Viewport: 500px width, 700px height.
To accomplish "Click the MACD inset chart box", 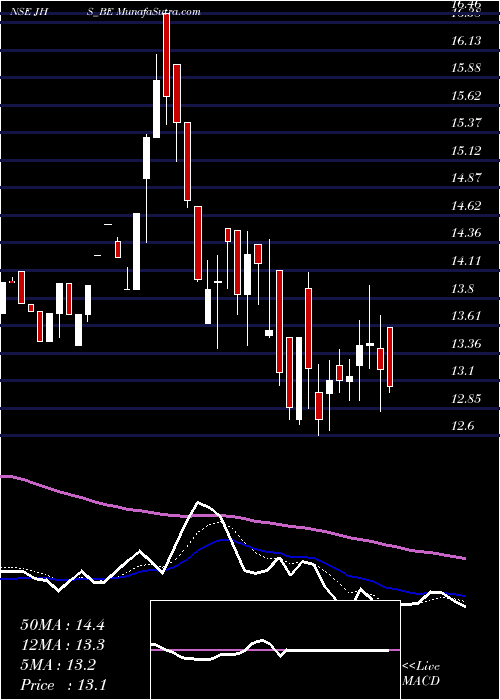I will 275,650.
